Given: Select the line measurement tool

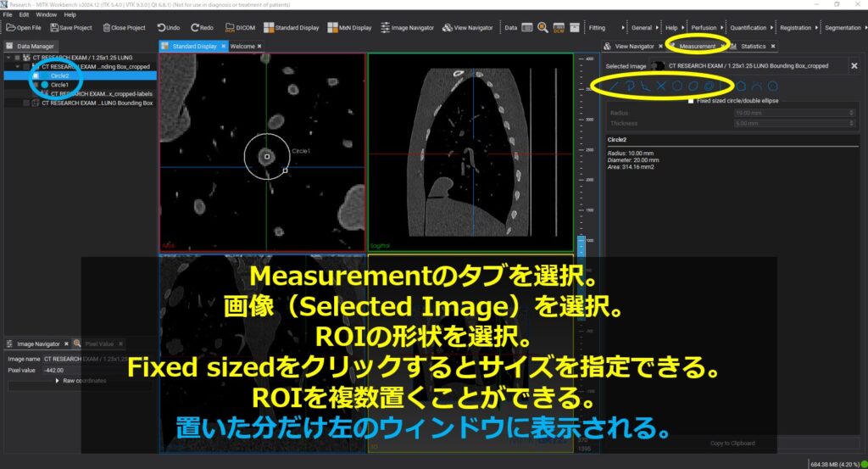Looking at the screenshot, I should [x=614, y=86].
